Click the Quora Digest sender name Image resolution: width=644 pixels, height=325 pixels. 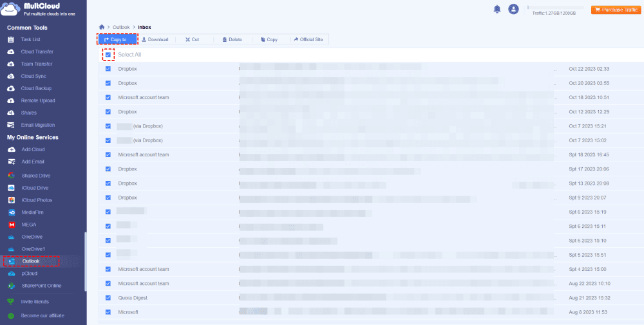[133, 297]
